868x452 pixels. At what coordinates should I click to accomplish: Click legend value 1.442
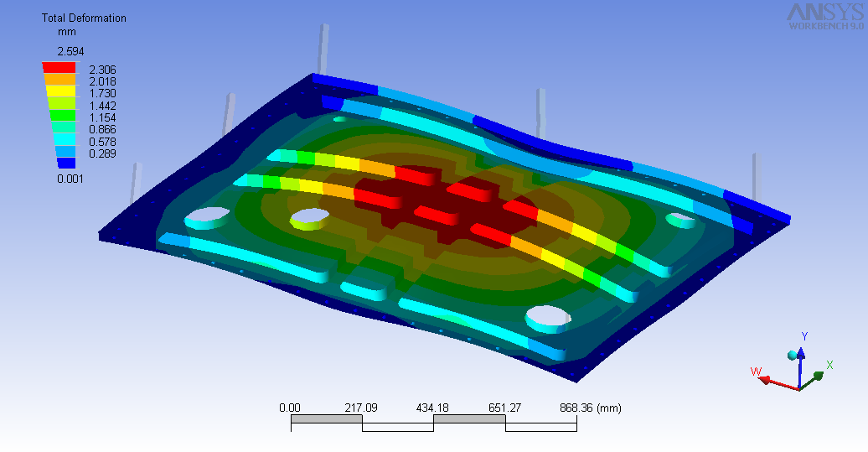coord(102,106)
